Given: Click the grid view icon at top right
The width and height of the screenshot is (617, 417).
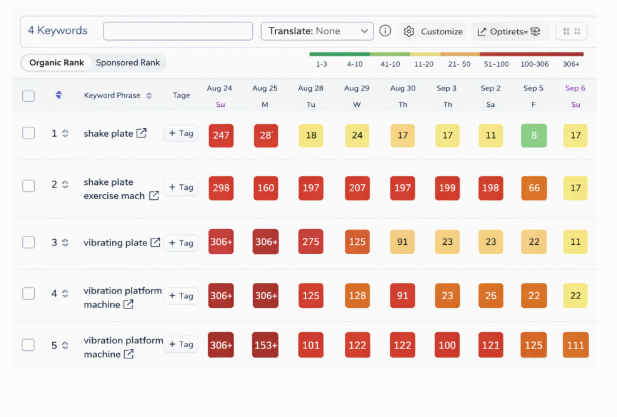Looking at the screenshot, I should pyautogui.click(x=571, y=31).
